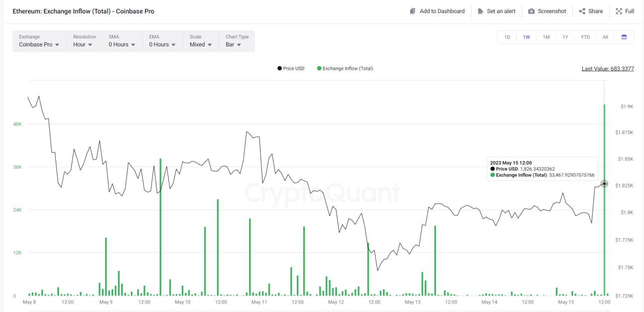The height and width of the screenshot is (312, 644).
Task: Click the Last Value: 683.3377 link
Action: [x=608, y=69]
